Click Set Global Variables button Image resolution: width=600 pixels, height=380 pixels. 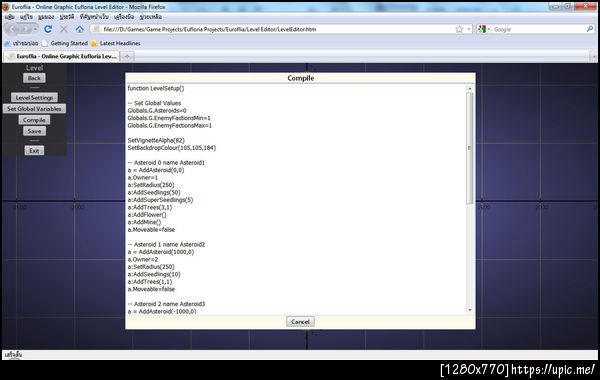click(x=34, y=109)
